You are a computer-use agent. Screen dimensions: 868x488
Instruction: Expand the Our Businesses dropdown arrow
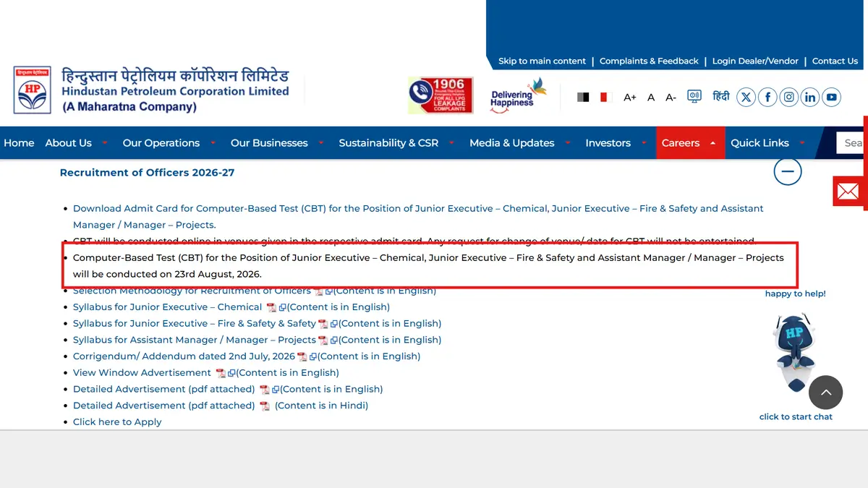[x=321, y=143]
